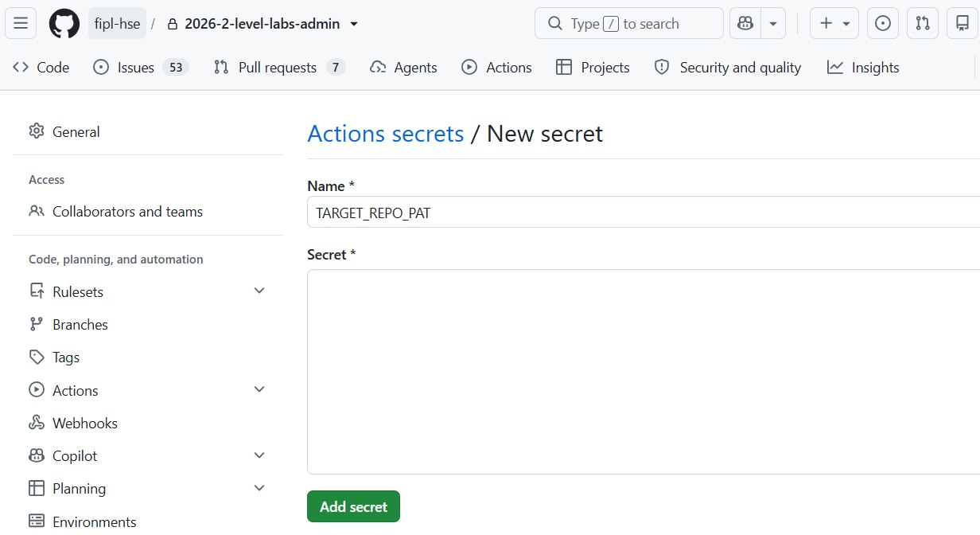This screenshot has height=535, width=980.
Task: Open the plus create-new menu
Action: tap(834, 24)
